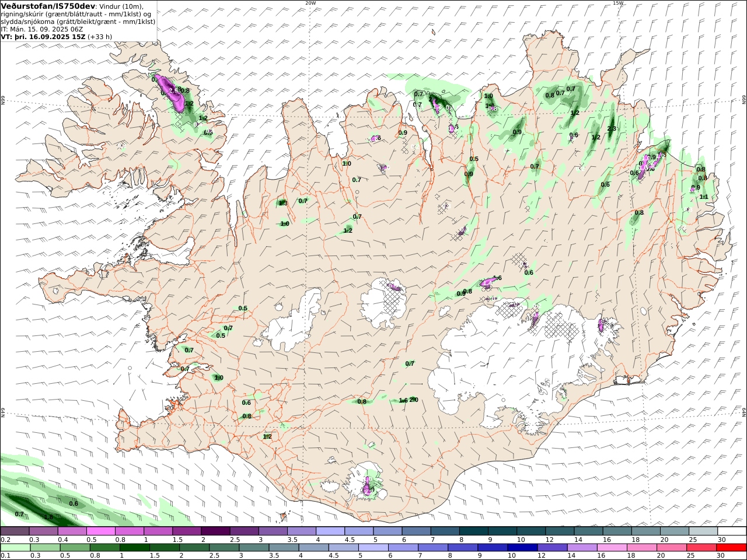This screenshot has width=747, height=560.
Task: Click the 0.2 label in the top legend row
Action: click(5, 540)
